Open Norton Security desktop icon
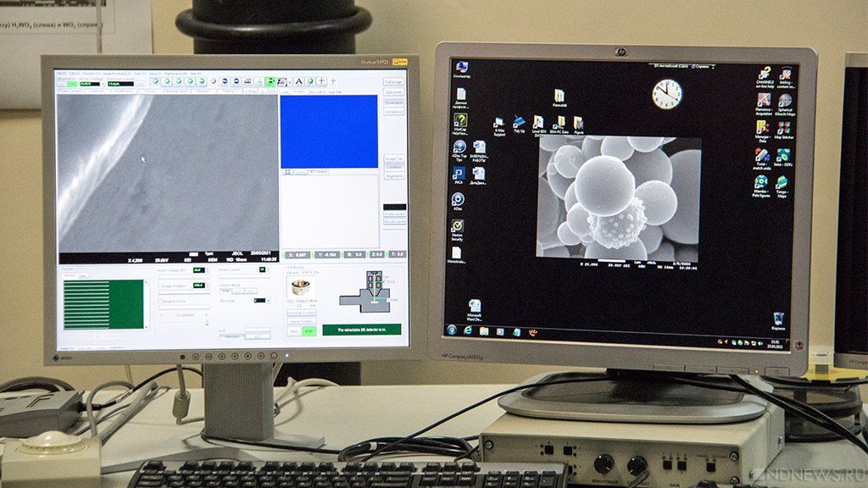The image size is (868, 488). coord(457,230)
